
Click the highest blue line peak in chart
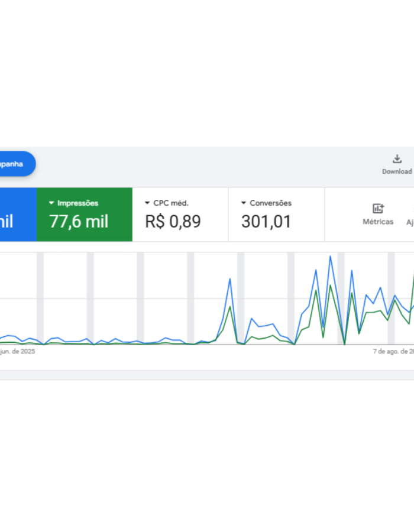(330, 257)
